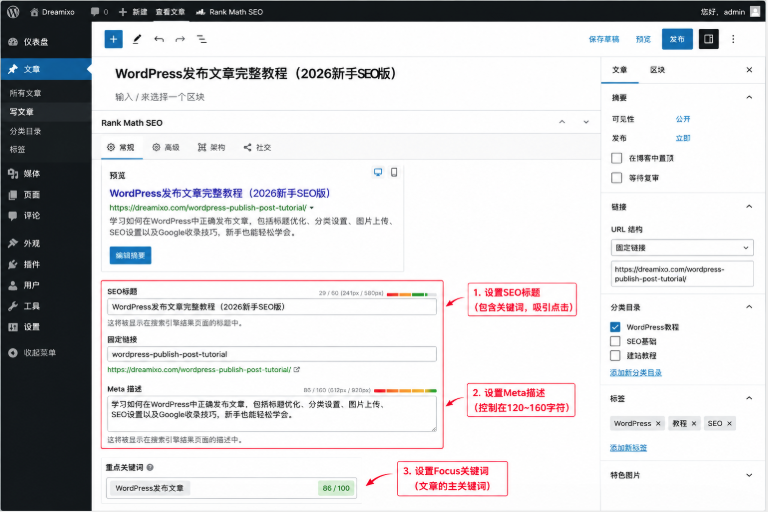Redo the editor change
This screenshot has height=512, width=768.
180,39
